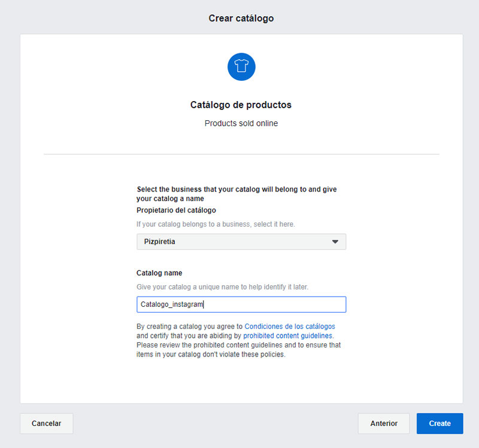479x448 pixels.
Task: Go back with the Anterior button
Action: tap(384, 423)
